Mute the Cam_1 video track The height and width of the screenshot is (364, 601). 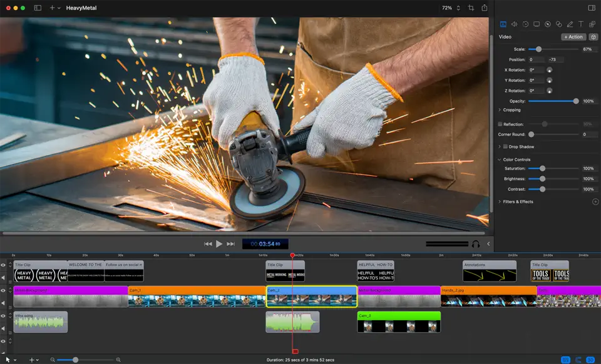click(x=4, y=303)
